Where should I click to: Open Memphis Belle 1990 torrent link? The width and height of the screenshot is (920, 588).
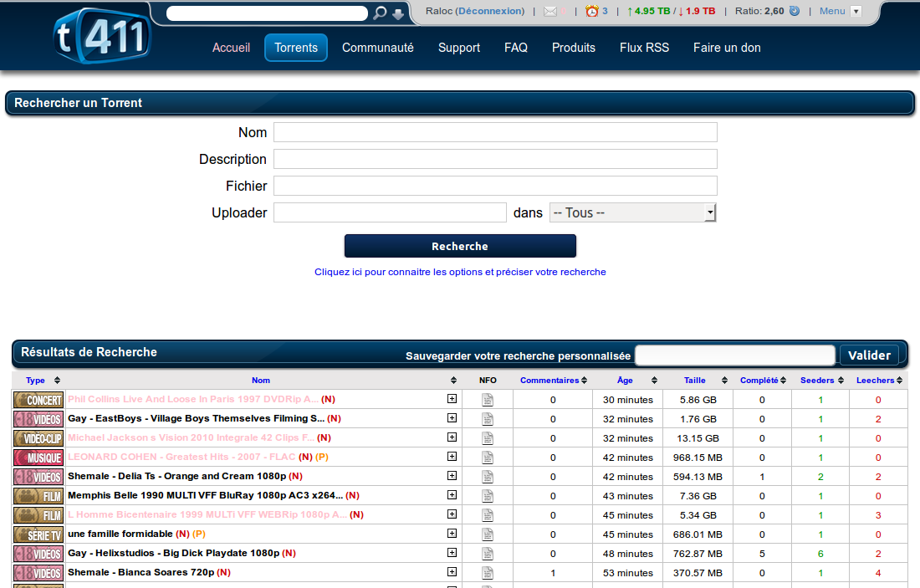[x=206, y=495]
